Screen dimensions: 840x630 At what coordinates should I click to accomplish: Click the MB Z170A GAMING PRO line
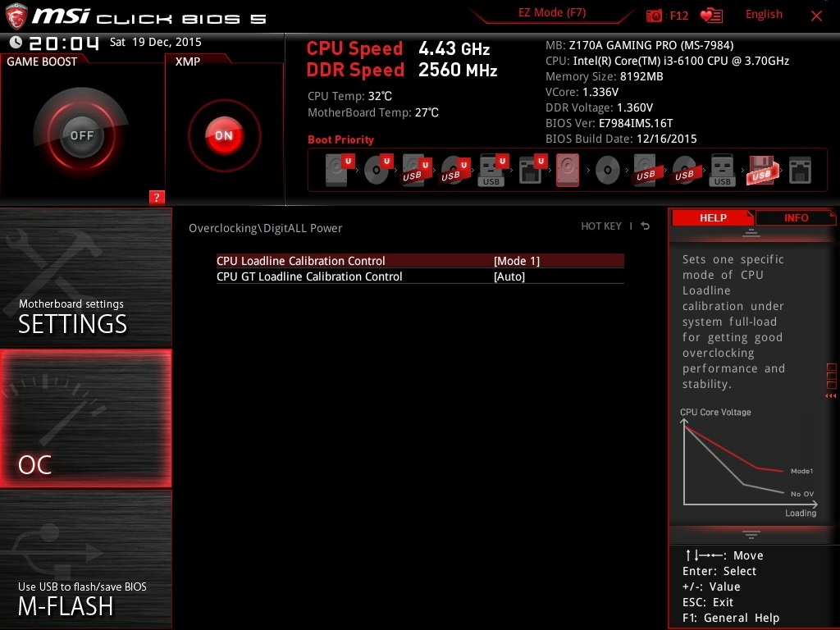point(640,46)
